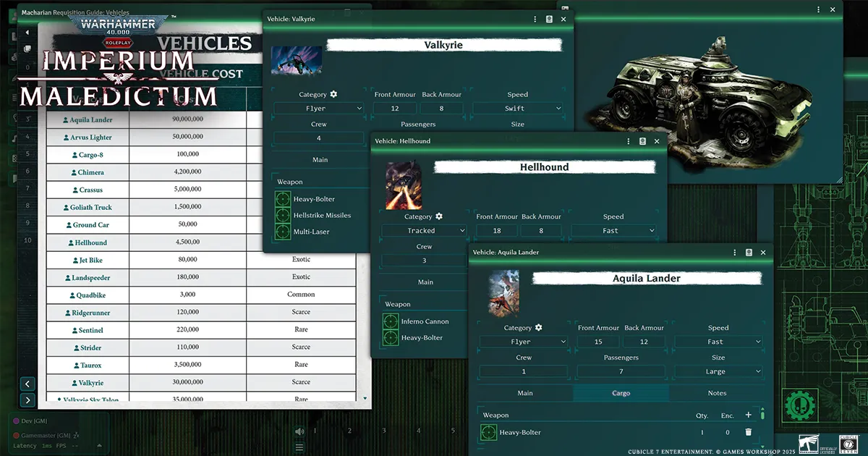Open Aquila Lander Speed dropdown
The image size is (868, 456).
[x=718, y=342]
